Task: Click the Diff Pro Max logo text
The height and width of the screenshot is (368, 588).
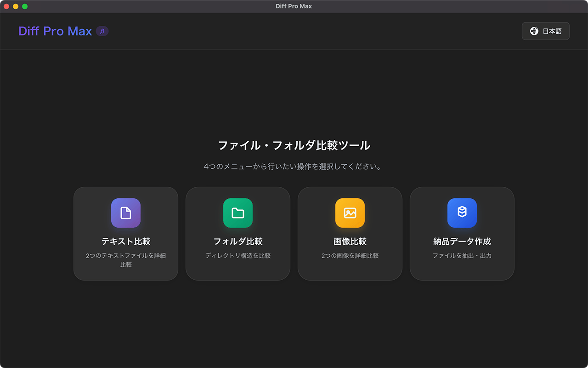Action: [55, 31]
